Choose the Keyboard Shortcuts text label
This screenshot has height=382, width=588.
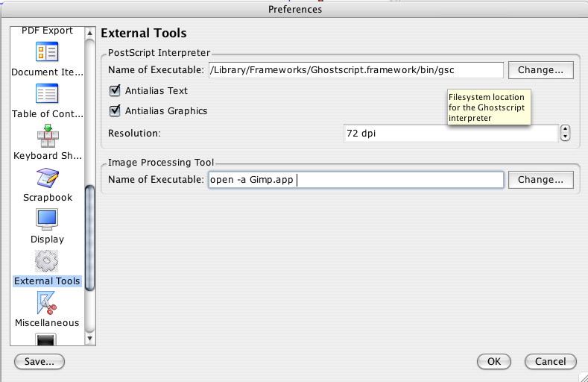[47, 156]
